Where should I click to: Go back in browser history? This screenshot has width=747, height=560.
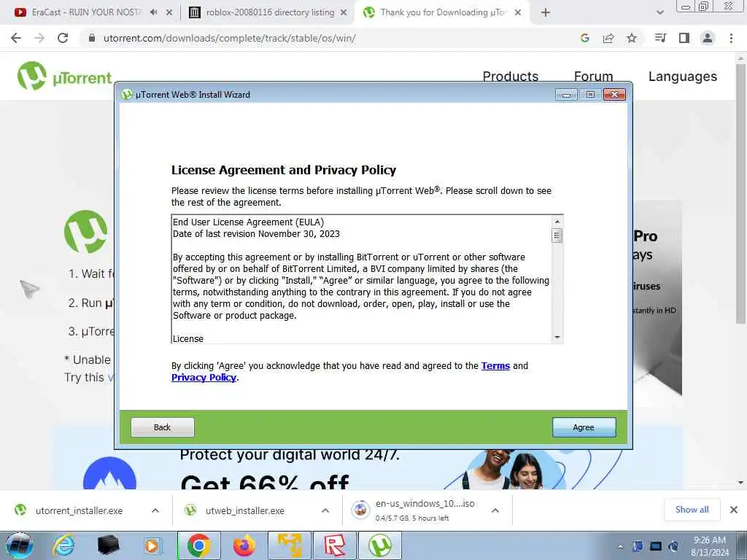click(16, 38)
